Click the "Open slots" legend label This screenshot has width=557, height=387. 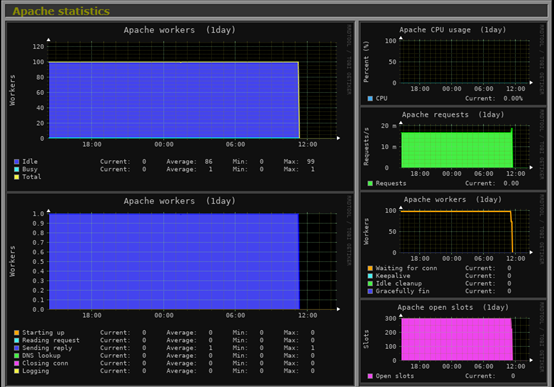[395, 376]
